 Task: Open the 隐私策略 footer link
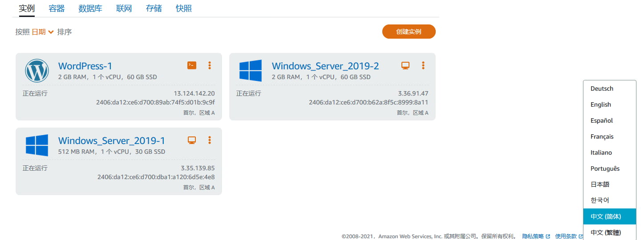click(x=533, y=236)
